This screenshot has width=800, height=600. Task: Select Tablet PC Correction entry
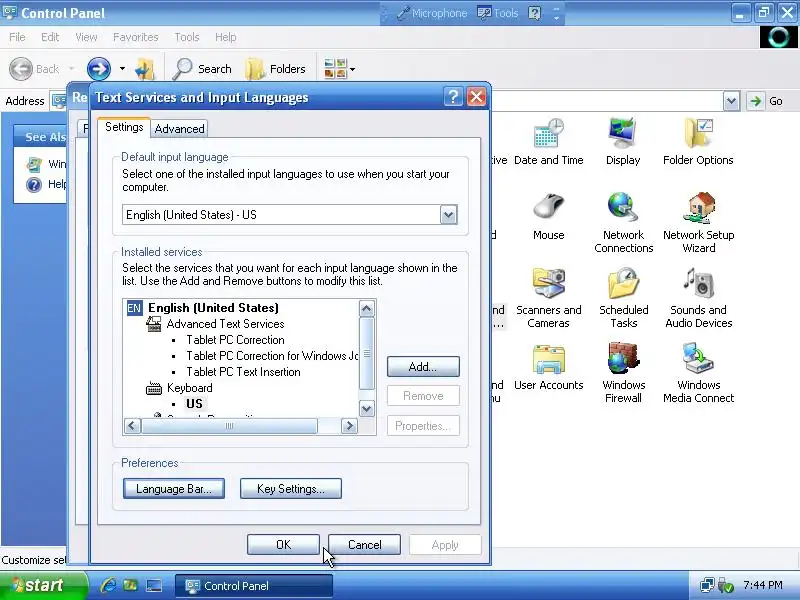[x=235, y=340]
